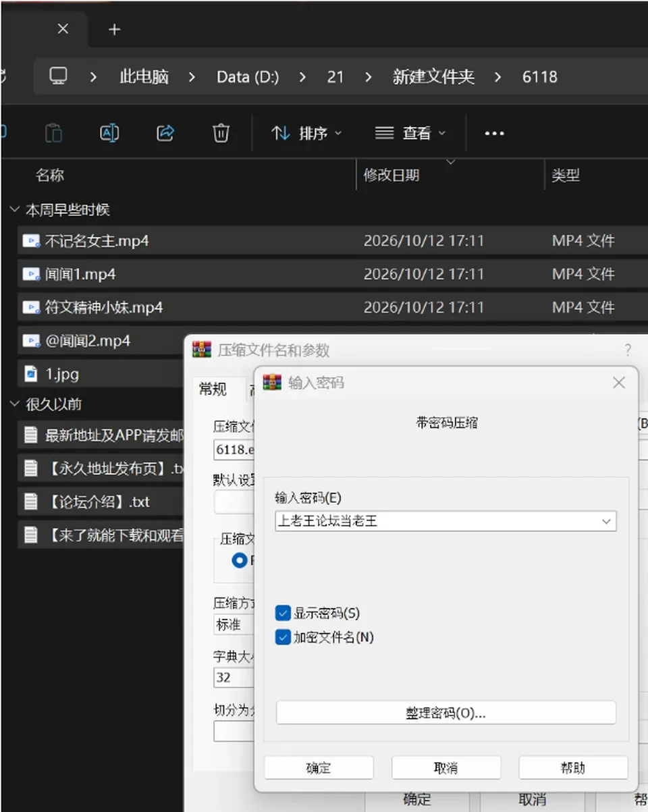
Task: Click the 整理密码(O)... button
Action: point(446,713)
